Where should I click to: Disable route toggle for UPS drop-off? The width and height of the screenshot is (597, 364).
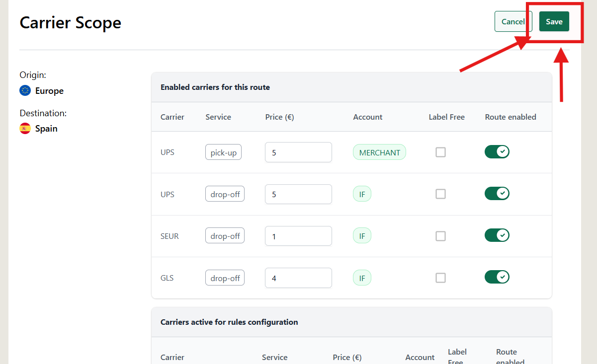point(497,194)
